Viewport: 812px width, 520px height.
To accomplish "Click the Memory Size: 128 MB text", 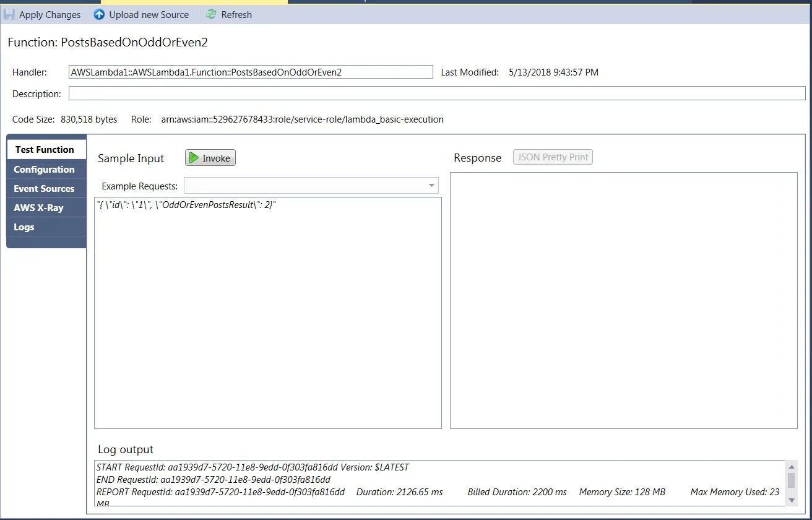I will point(622,492).
